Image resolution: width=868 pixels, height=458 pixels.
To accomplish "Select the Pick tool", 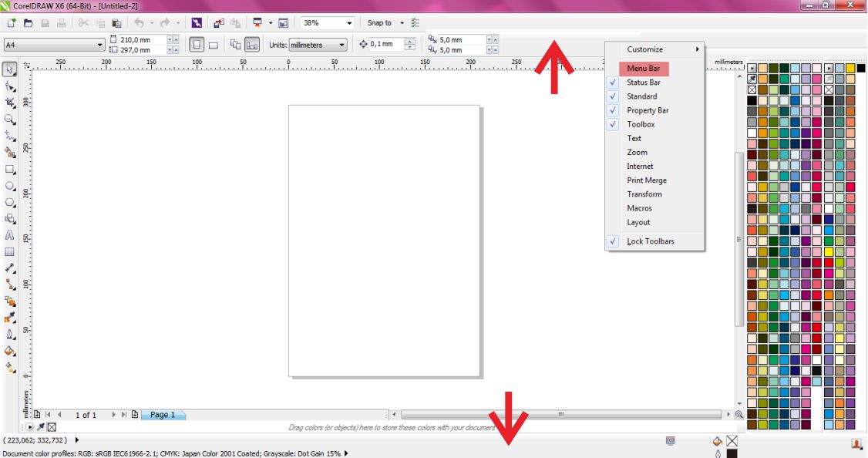I will (9, 69).
